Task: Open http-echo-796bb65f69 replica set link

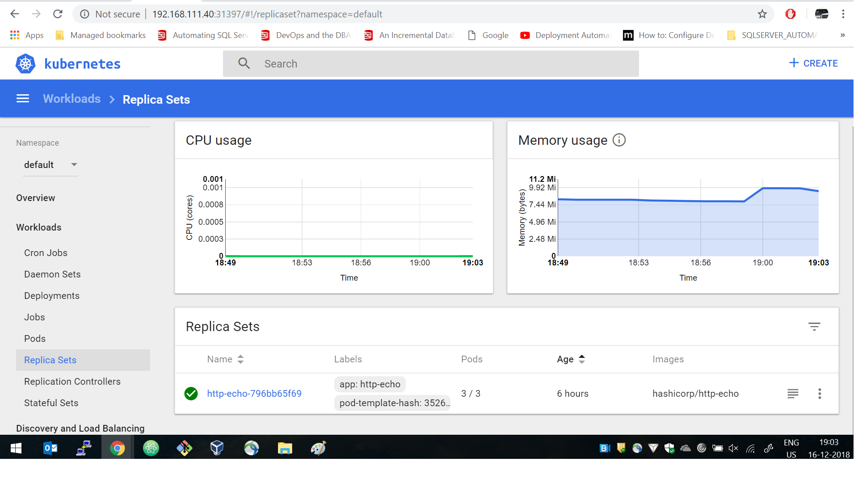Action: [254, 394]
